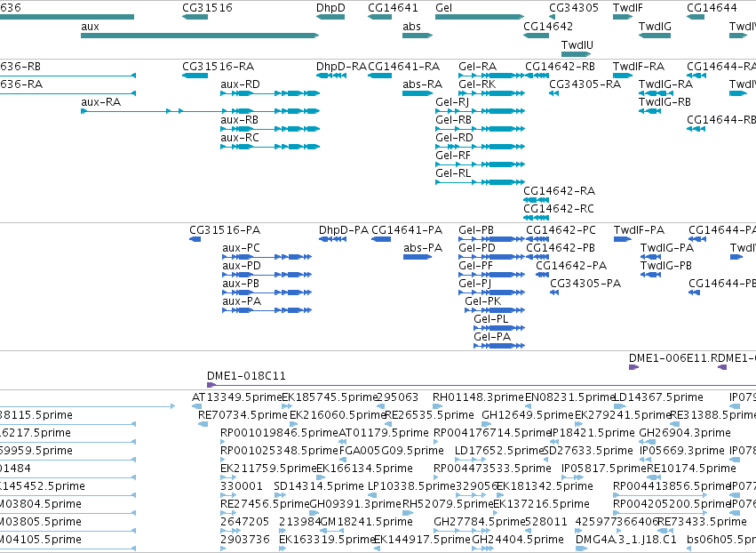
Task: Click the CG14642-PA protein label
Action: 571,266
